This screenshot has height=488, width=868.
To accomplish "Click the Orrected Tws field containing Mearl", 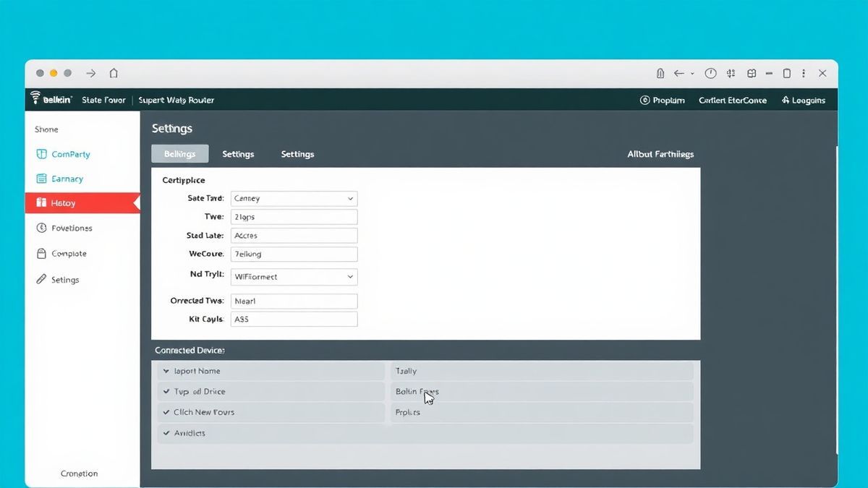I will point(294,301).
